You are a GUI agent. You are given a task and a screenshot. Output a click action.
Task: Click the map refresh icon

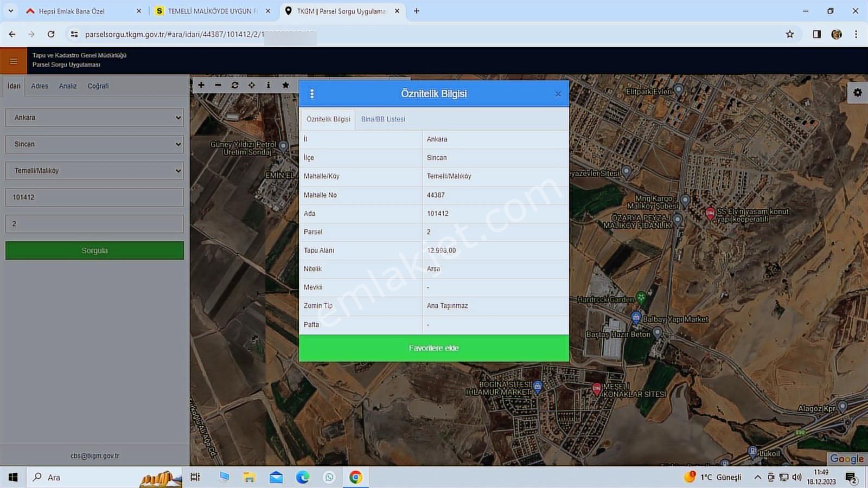click(x=235, y=85)
